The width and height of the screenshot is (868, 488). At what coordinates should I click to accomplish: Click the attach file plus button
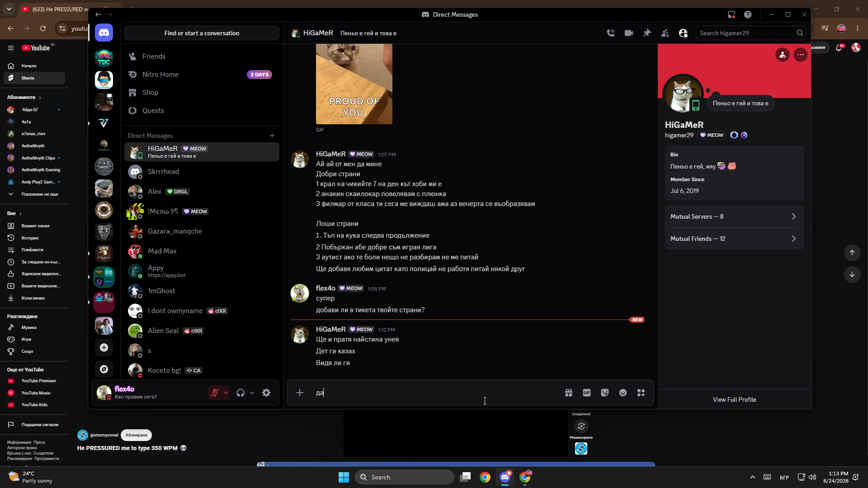pyautogui.click(x=300, y=393)
